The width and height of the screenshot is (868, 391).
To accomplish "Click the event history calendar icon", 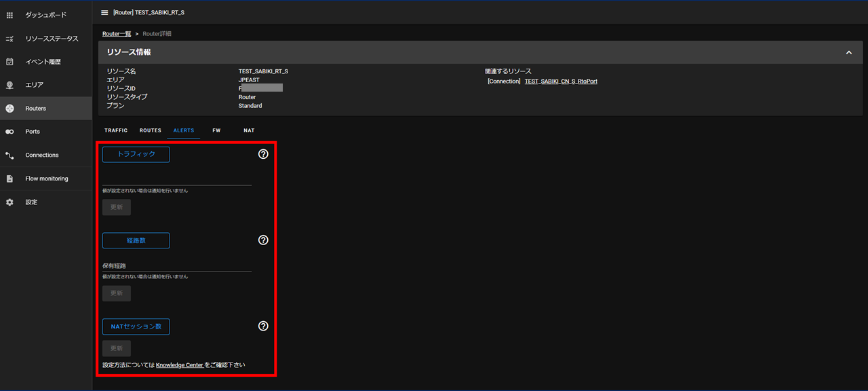I will (9, 62).
